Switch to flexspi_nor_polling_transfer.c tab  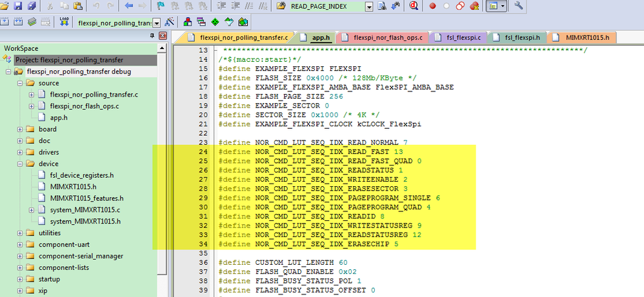pos(238,37)
